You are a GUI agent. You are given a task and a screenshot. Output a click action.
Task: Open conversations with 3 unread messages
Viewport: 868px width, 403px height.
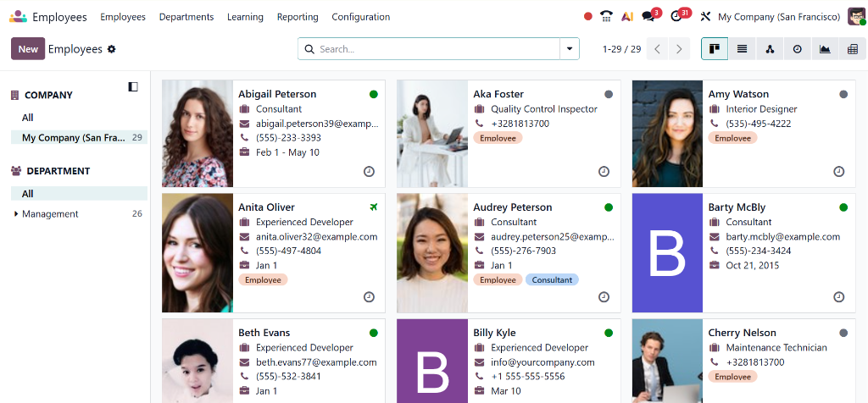pos(648,16)
